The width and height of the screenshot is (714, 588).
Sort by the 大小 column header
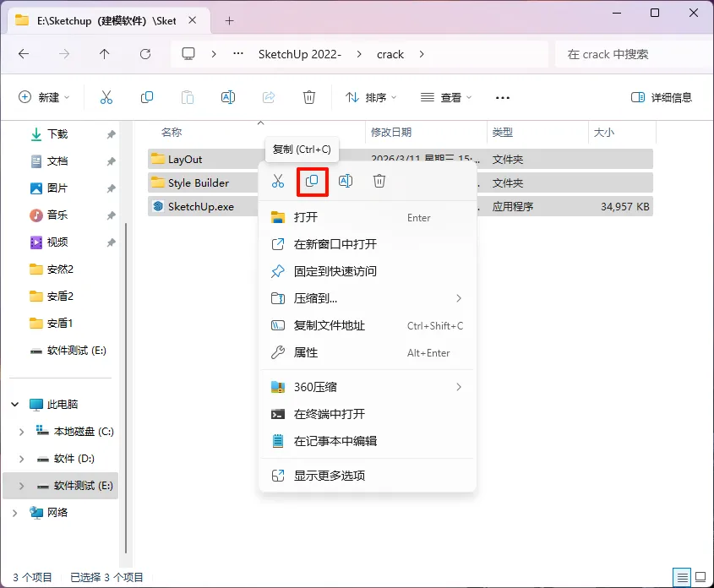604,133
